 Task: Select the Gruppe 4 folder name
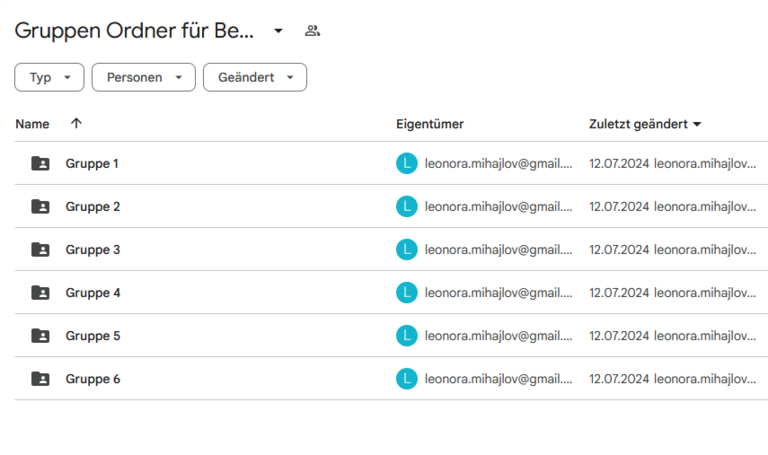coord(93,293)
